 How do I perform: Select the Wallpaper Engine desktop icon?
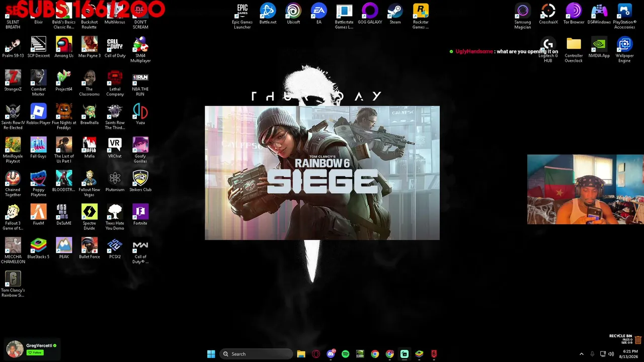624,50
